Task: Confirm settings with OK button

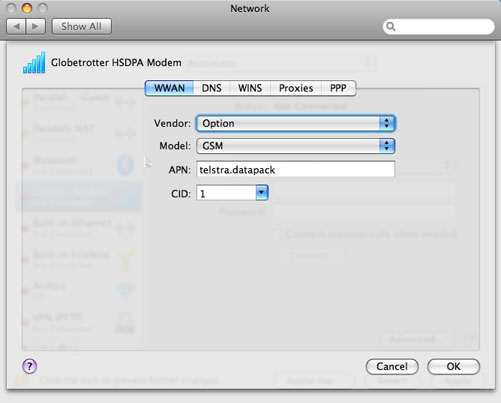Action: click(453, 367)
